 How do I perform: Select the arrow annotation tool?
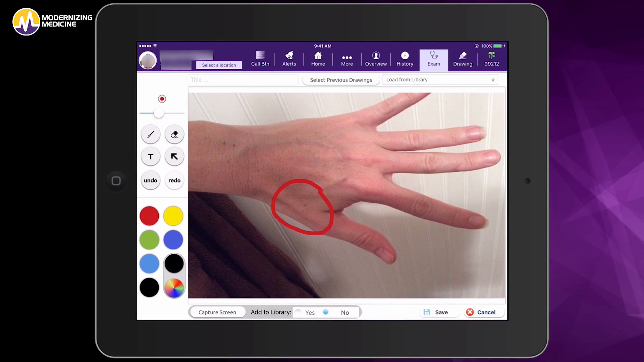point(174,157)
